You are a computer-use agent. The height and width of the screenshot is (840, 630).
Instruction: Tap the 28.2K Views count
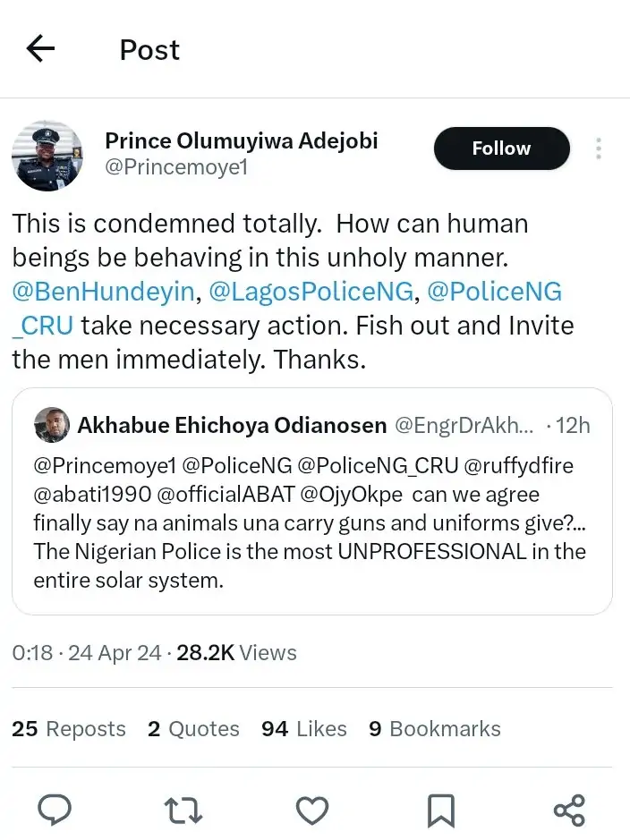click(x=236, y=653)
